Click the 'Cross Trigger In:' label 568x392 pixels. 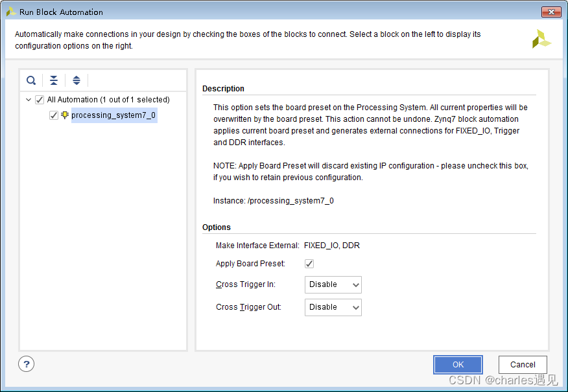click(x=246, y=284)
